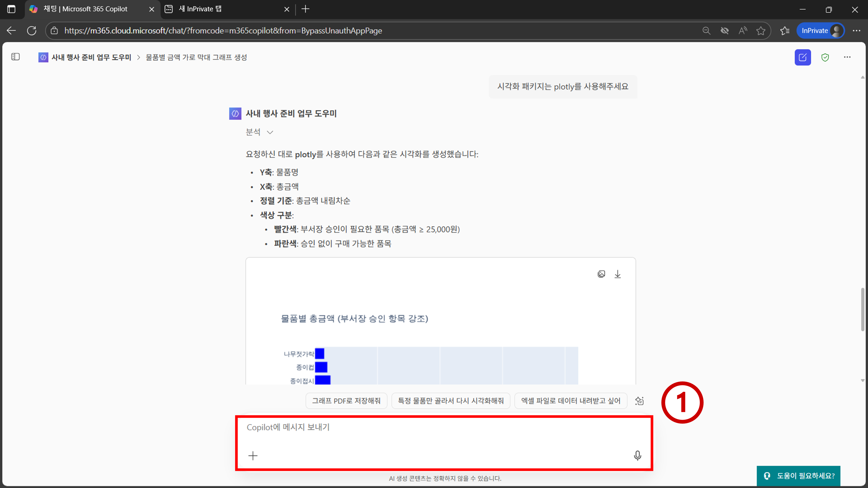Start a new chat with compose icon
The height and width of the screenshot is (488, 868).
[x=802, y=57]
